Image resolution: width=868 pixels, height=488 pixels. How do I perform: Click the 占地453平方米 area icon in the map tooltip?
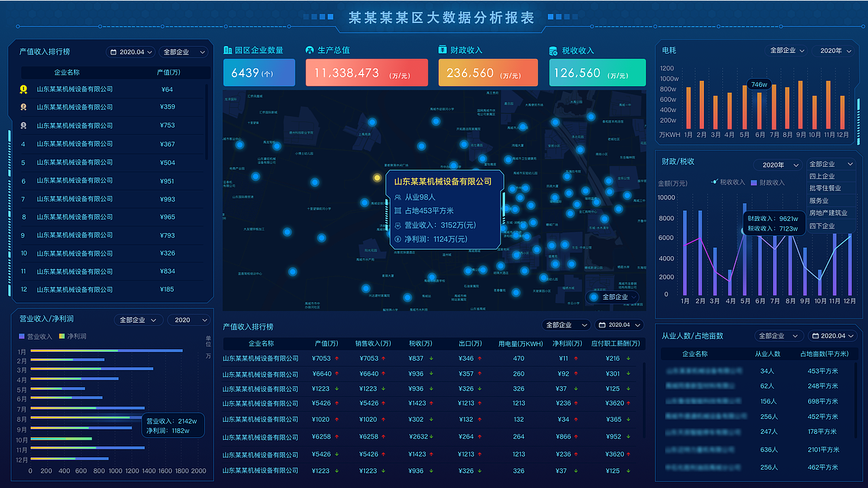click(x=398, y=211)
